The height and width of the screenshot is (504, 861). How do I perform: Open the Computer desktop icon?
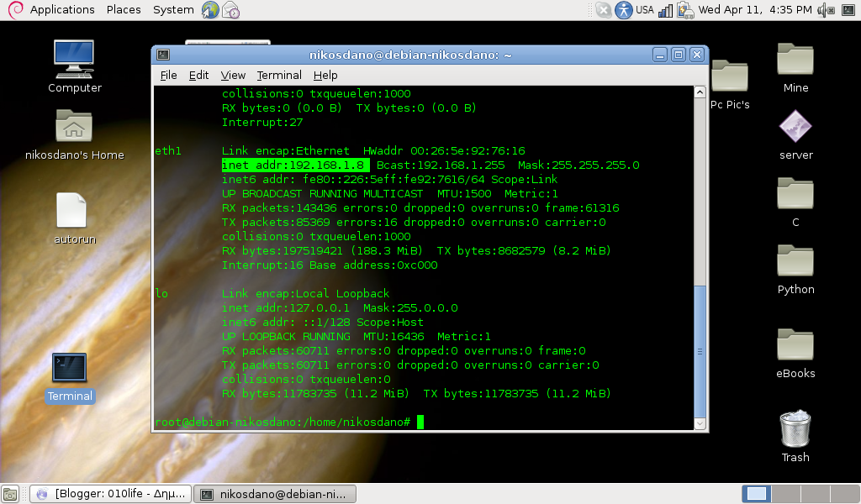tap(74, 60)
